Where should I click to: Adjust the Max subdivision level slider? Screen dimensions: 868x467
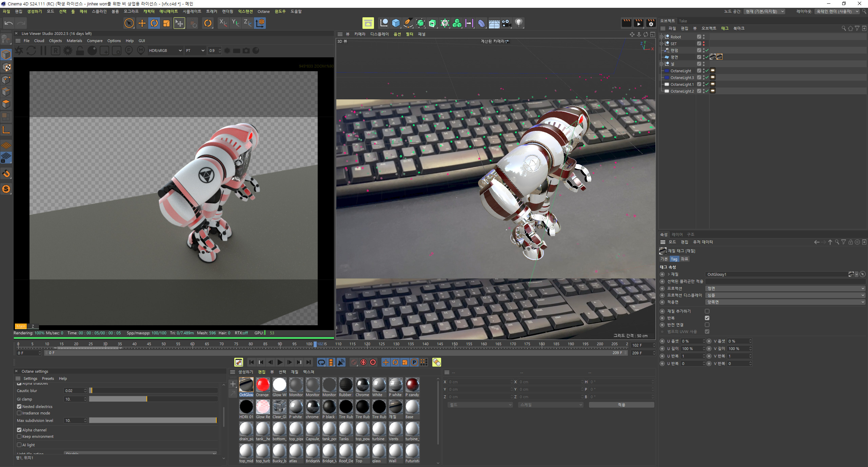point(153,421)
